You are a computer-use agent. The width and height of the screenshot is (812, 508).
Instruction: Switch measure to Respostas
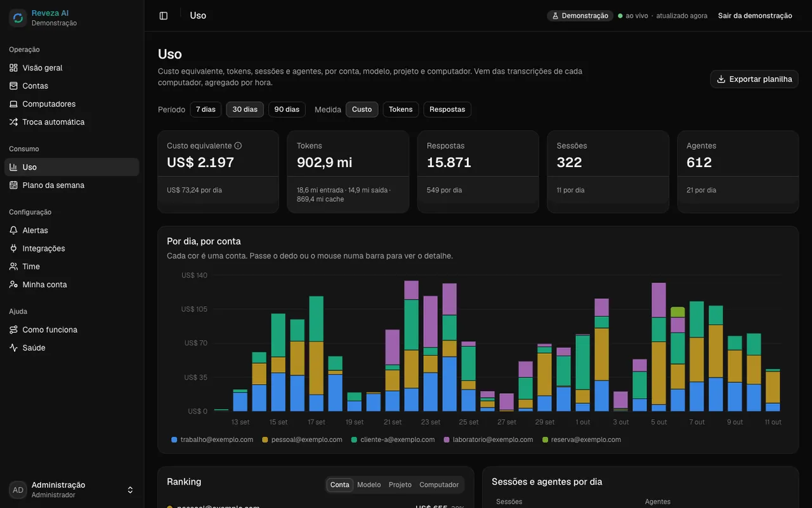coord(447,109)
